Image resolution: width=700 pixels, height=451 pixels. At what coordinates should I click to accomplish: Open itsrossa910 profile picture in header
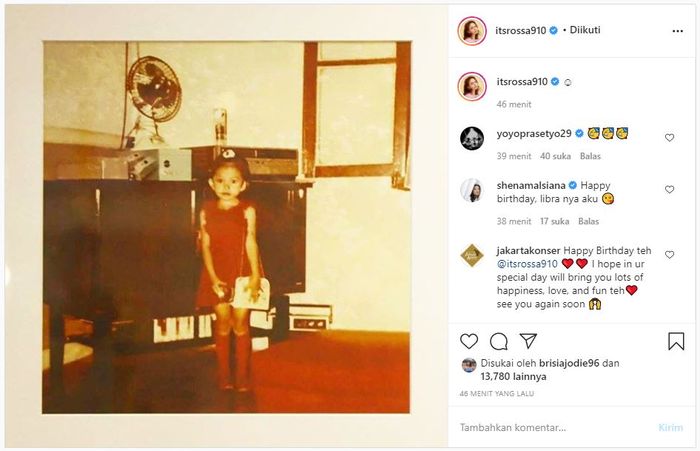[472, 31]
